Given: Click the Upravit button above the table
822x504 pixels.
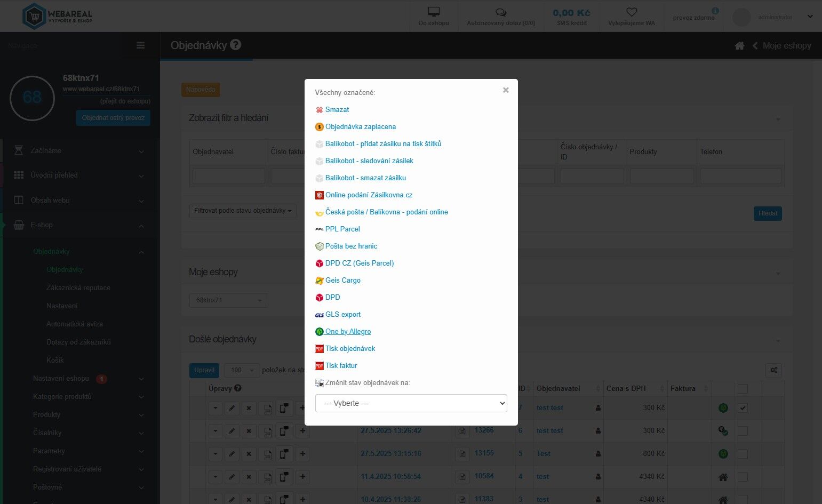Looking at the screenshot, I should [x=204, y=370].
